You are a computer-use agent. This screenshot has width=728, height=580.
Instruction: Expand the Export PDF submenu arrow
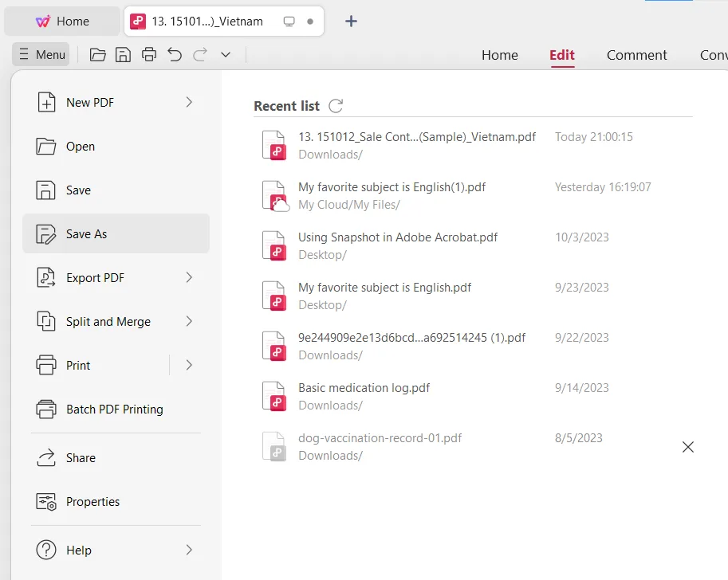189,277
